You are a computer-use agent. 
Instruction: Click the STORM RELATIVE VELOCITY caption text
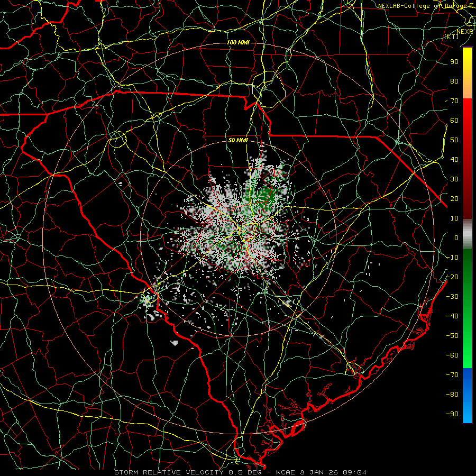[169, 472]
